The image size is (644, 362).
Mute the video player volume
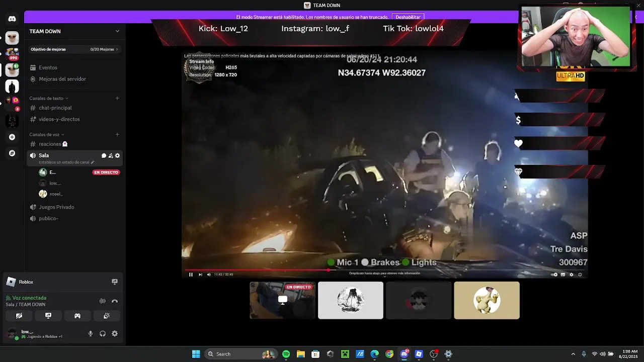pyautogui.click(x=209, y=275)
